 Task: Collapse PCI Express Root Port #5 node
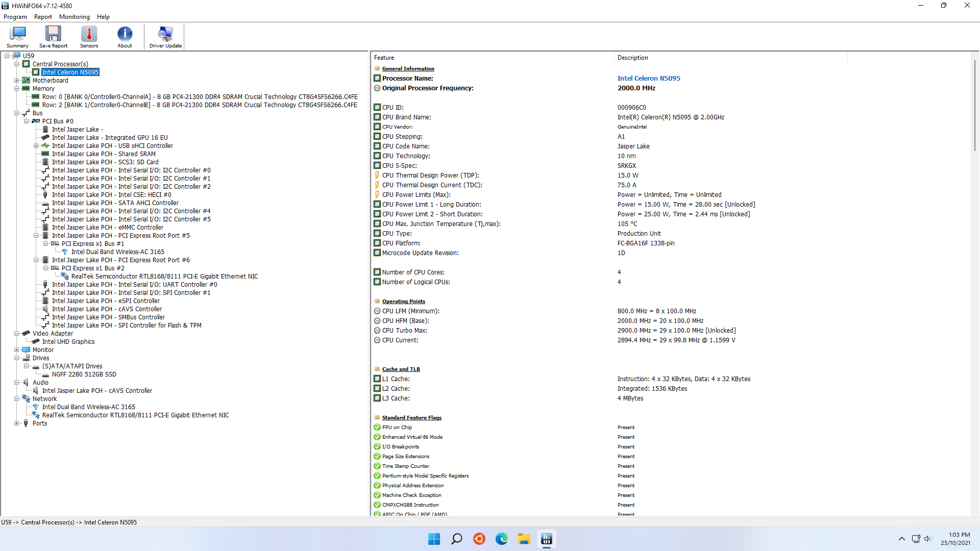(x=36, y=236)
